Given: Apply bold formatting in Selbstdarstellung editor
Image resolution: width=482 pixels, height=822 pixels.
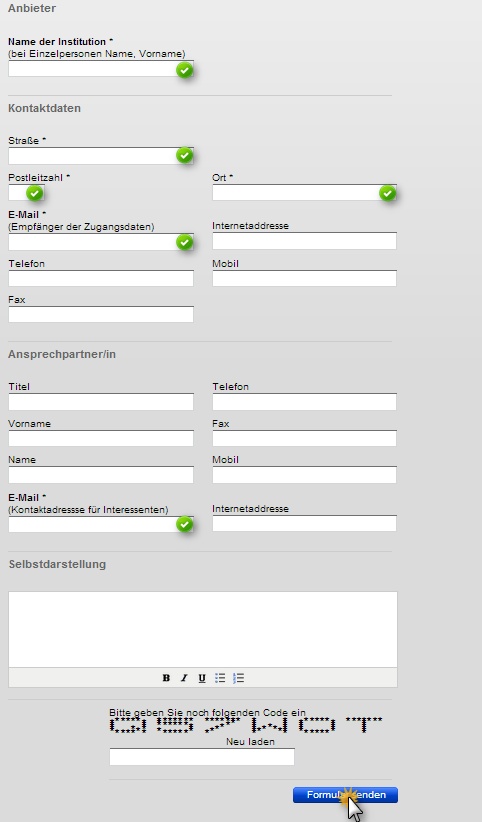Looking at the screenshot, I should point(166,678).
